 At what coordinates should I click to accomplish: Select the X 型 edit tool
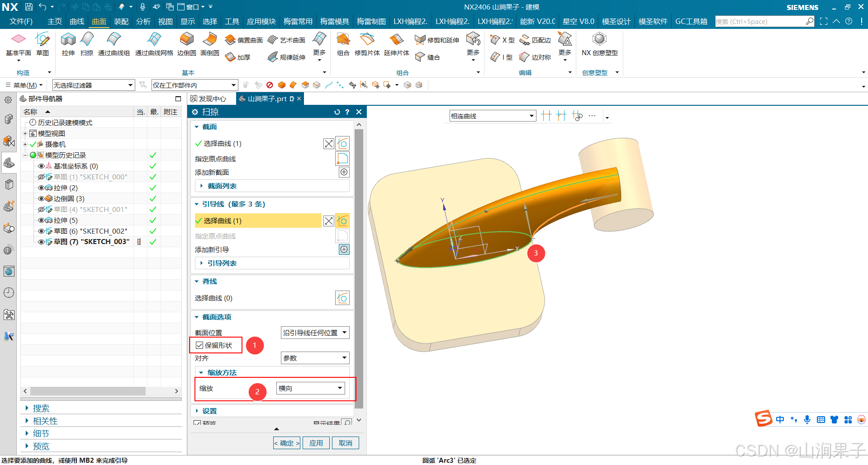pos(503,40)
